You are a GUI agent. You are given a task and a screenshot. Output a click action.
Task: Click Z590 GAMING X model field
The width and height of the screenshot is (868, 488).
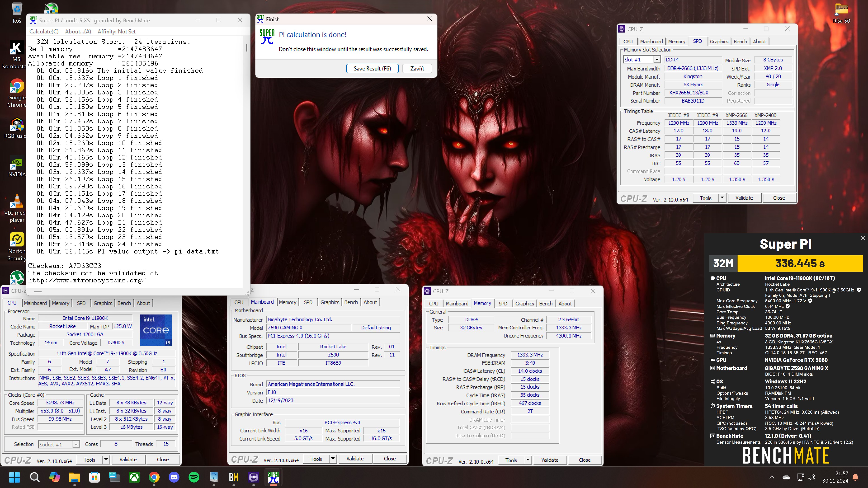[x=309, y=327]
